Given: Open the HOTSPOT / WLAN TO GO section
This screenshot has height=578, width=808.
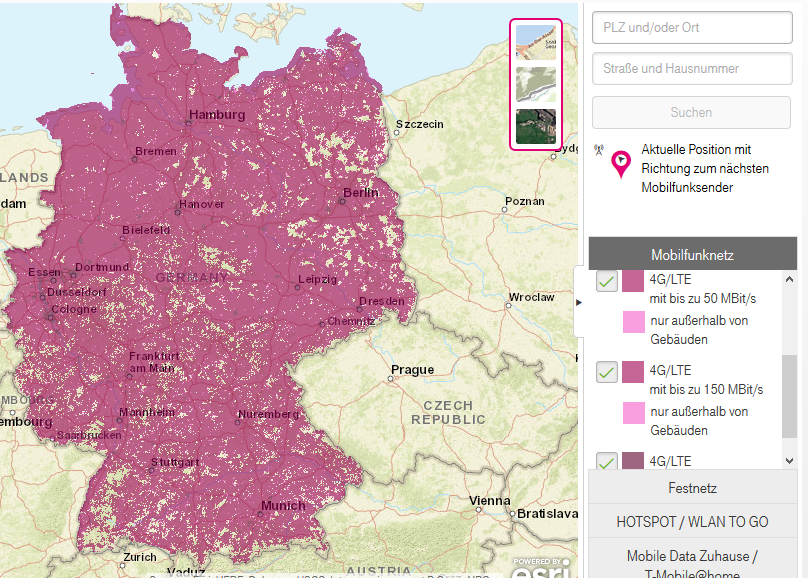Looking at the screenshot, I should tap(693, 521).
